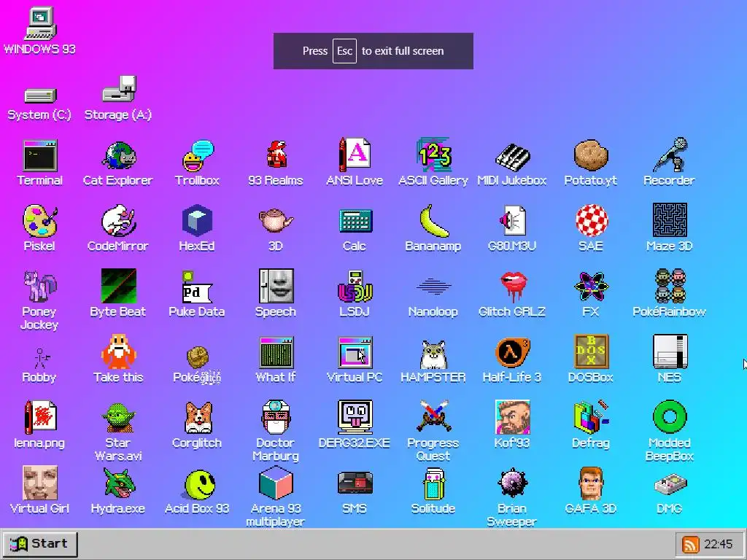Open Cat Explorer browser icon
Screen dimensions: 747x560
[119, 155]
